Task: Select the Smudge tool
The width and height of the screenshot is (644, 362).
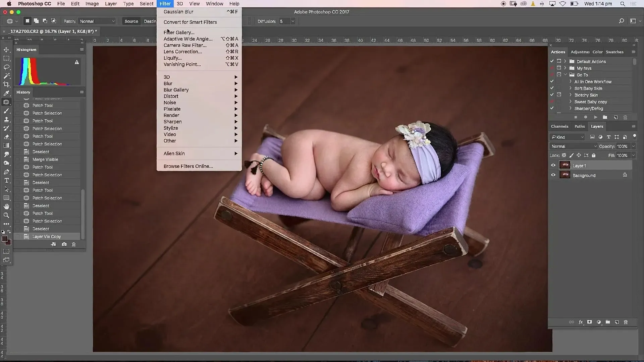Action: [6, 154]
